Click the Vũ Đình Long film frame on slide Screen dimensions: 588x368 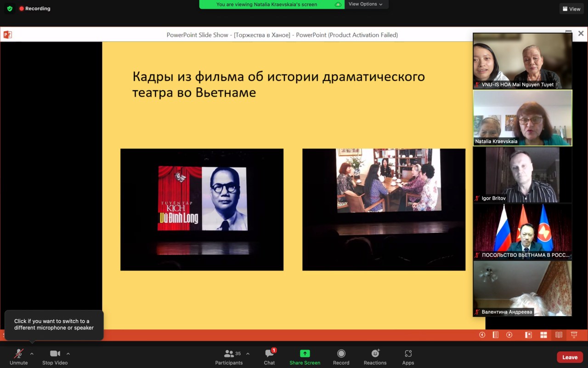[202, 210]
